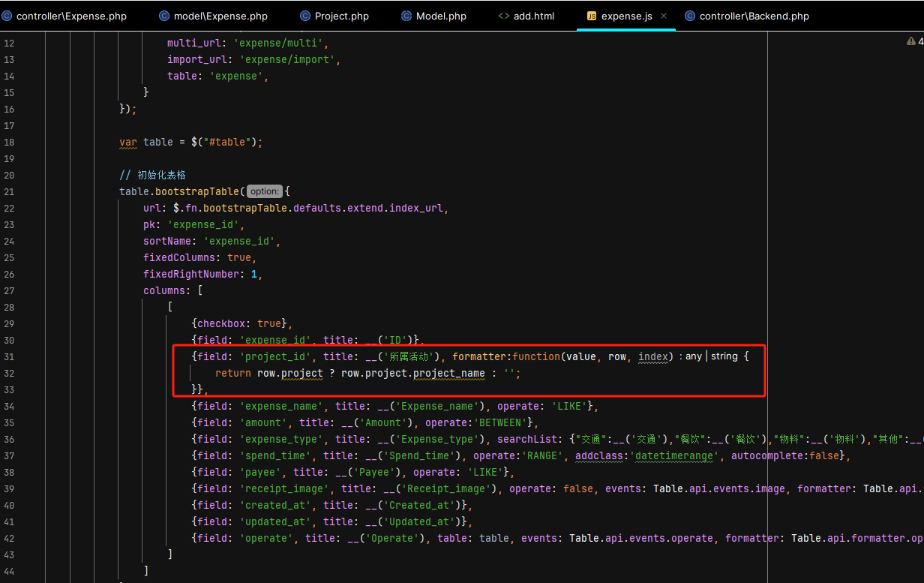
Task: Click the "#table" selector string
Action: [x=227, y=142]
